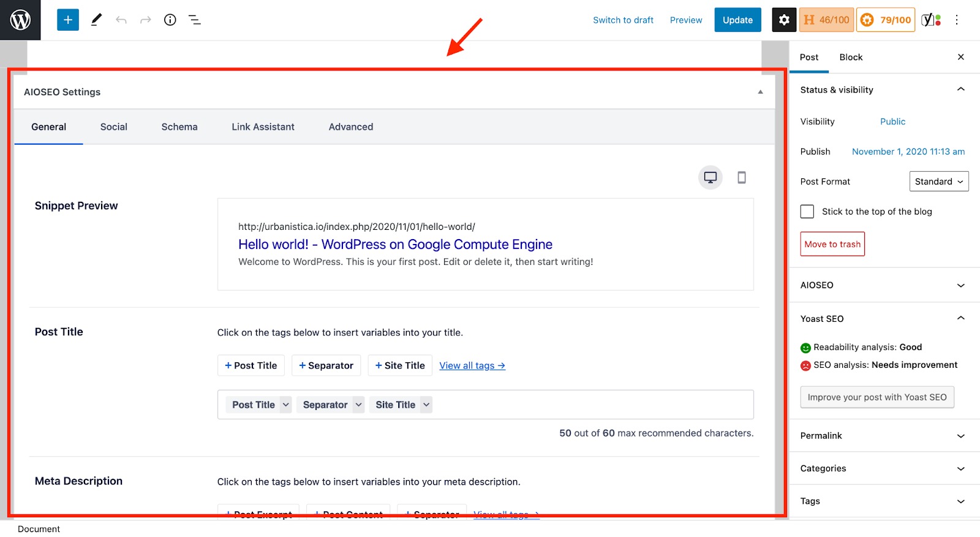Switch to the Schema tab

(x=179, y=127)
